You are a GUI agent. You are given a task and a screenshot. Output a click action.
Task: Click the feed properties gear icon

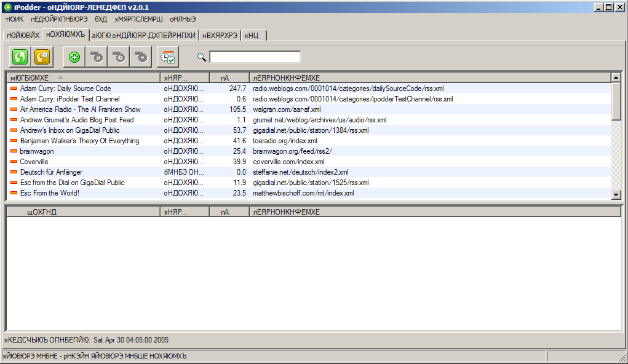(x=119, y=57)
